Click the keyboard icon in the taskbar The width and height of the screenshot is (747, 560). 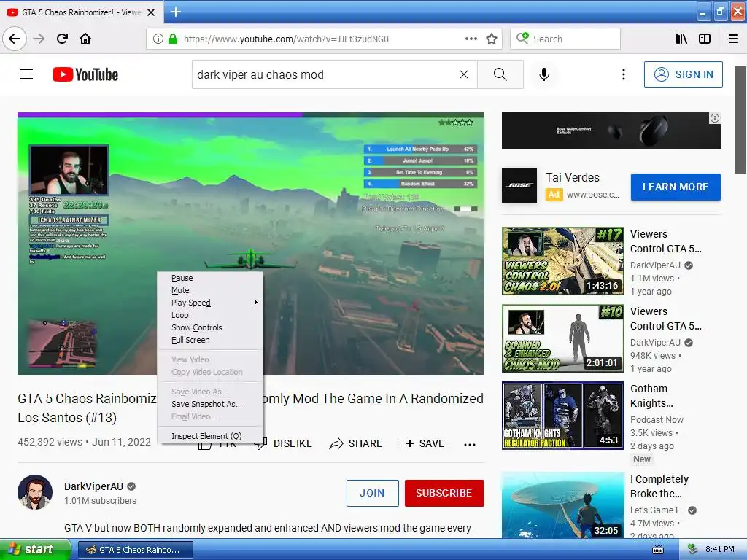[658, 550]
